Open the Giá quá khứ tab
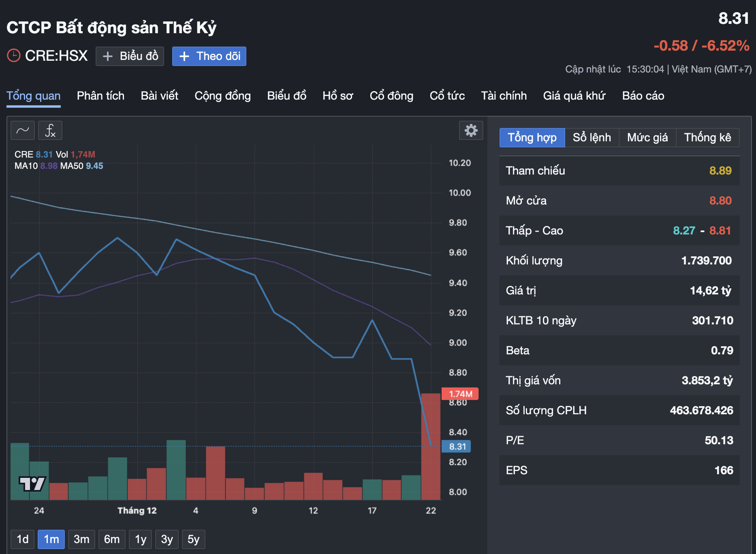Viewport: 756px width, 554px height. click(x=574, y=96)
